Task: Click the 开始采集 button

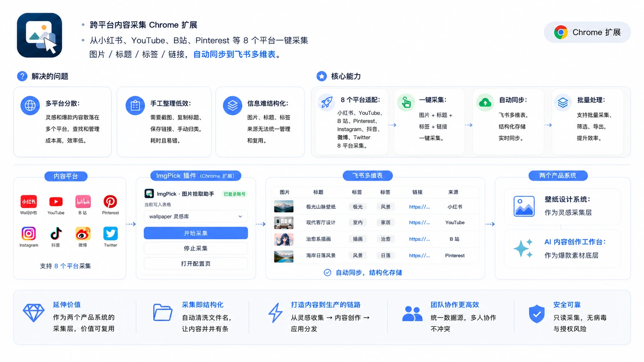Action: 196,233
